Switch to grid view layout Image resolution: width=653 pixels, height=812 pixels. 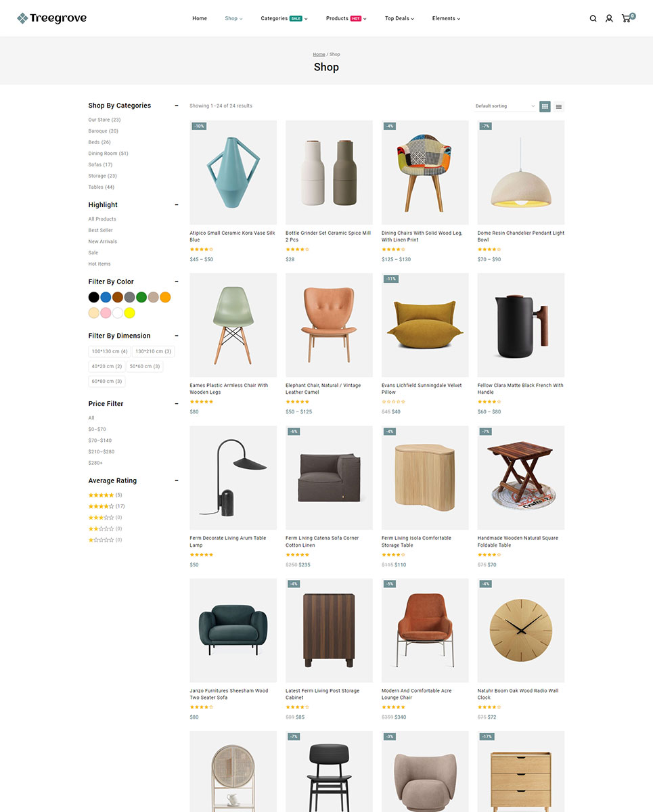tap(545, 106)
